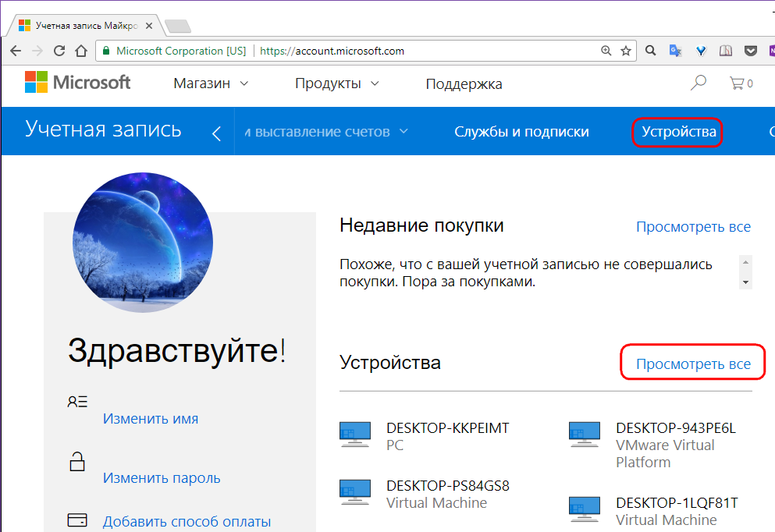Click the browser forward arrow
The height and width of the screenshot is (532, 775).
coord(37,51)
